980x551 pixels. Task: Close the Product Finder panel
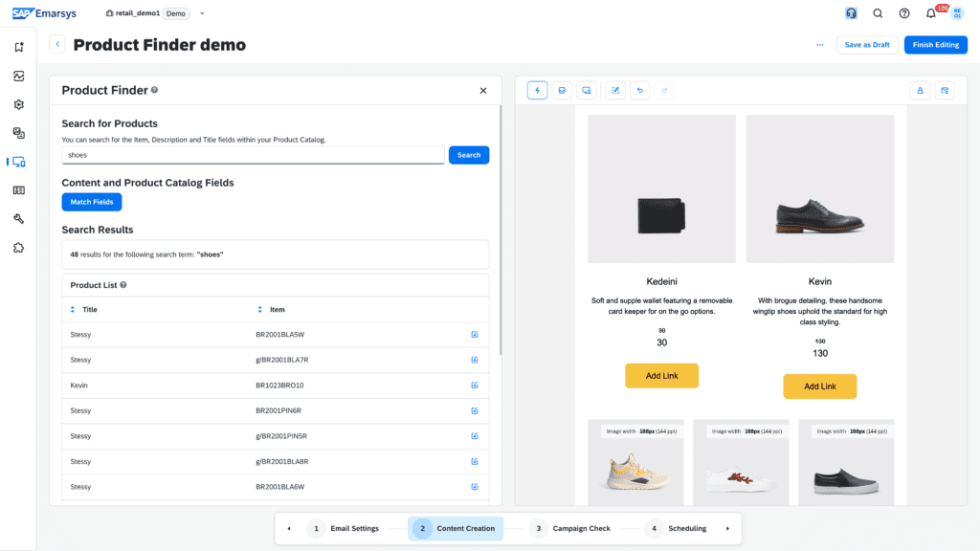[483, 91]
